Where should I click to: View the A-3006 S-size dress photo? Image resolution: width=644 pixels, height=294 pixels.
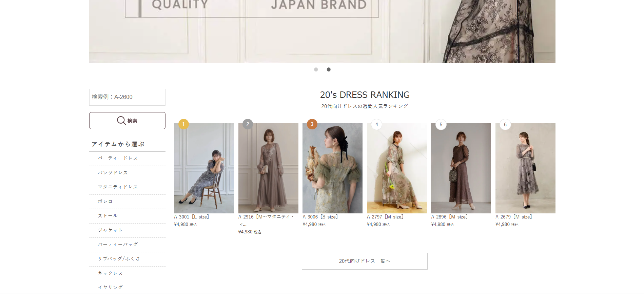pos(332,168)
